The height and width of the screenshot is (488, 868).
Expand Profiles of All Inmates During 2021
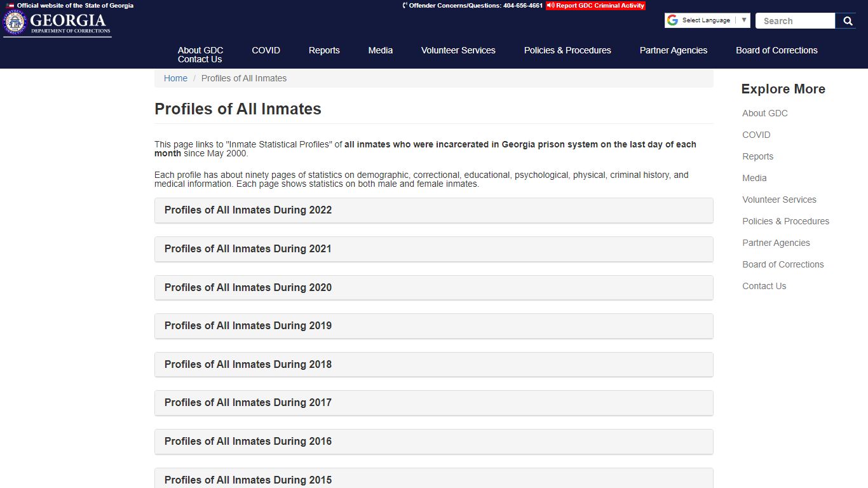click(x=434, y=249)
